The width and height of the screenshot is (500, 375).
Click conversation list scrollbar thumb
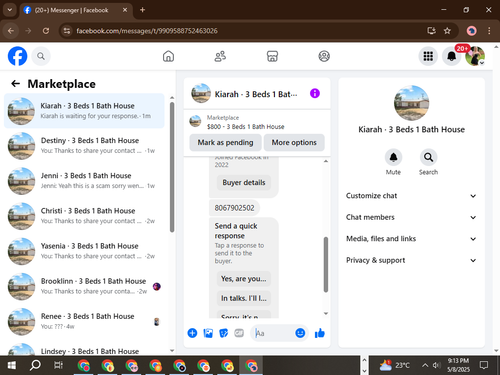pos(172,167)
